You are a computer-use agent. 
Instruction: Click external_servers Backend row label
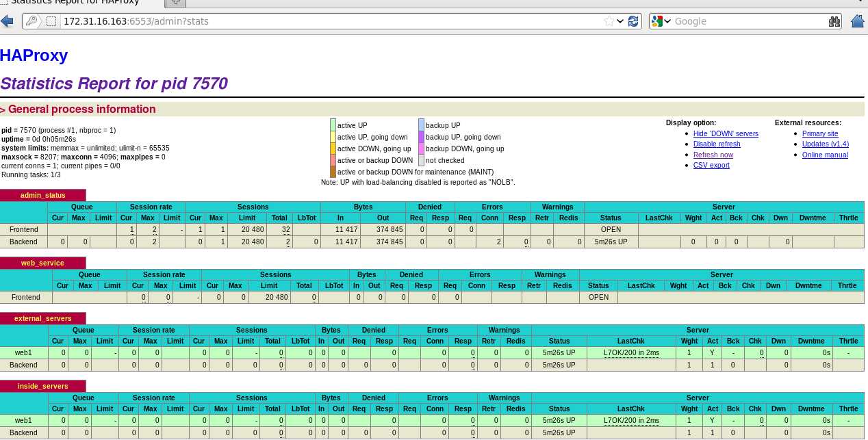pos(24,365)
